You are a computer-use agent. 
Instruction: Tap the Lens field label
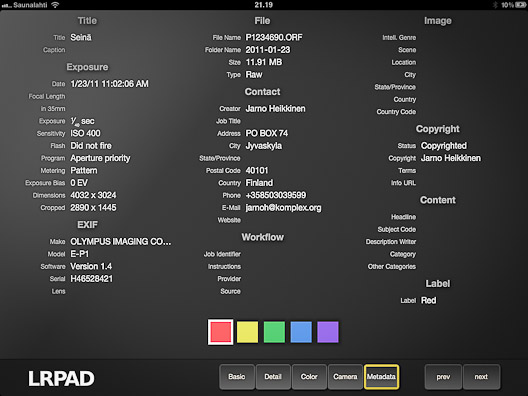(x=59, y=291)
